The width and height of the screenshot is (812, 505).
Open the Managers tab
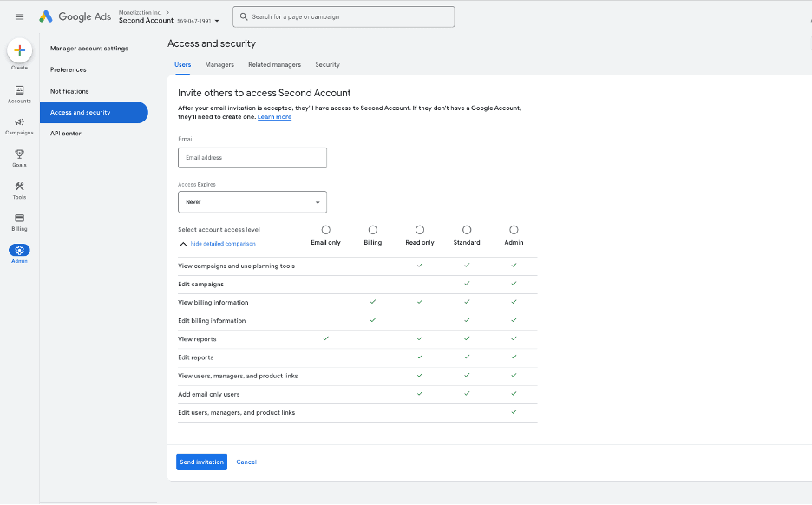tap(219, 64)
